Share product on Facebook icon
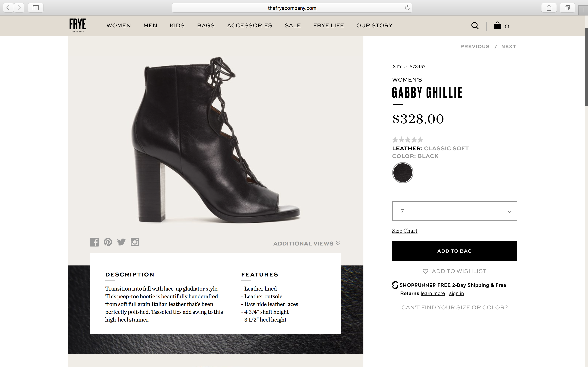 point(94,242)
